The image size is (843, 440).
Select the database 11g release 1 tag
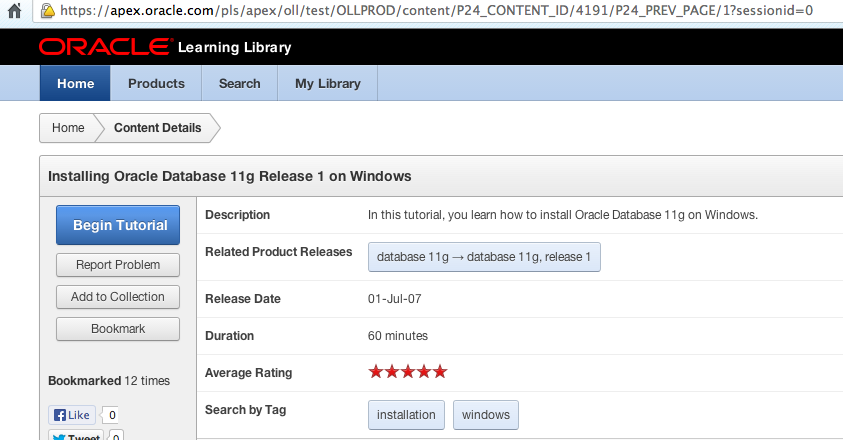(484, 257)
